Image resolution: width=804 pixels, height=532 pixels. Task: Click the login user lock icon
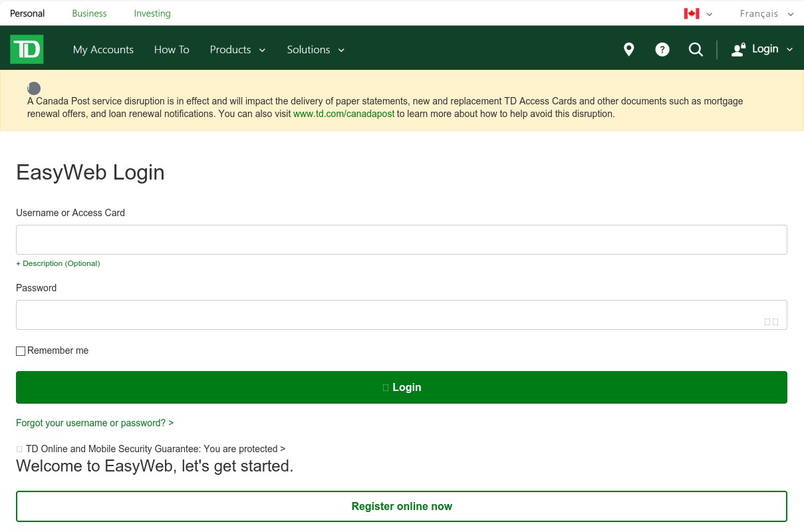(x=738, y=49)
